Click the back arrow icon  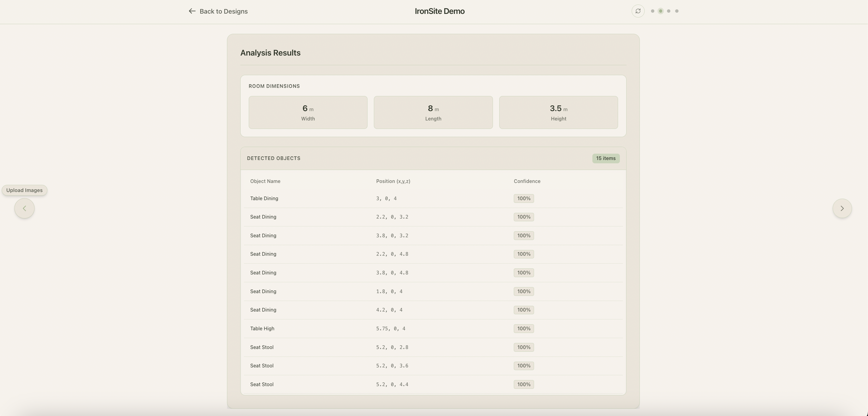point(192,11)
